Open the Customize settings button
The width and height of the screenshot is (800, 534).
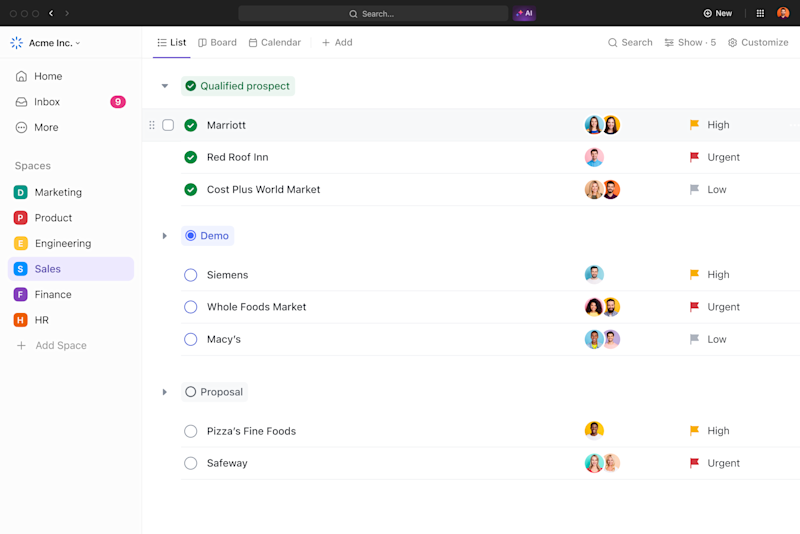click(758, 42)
